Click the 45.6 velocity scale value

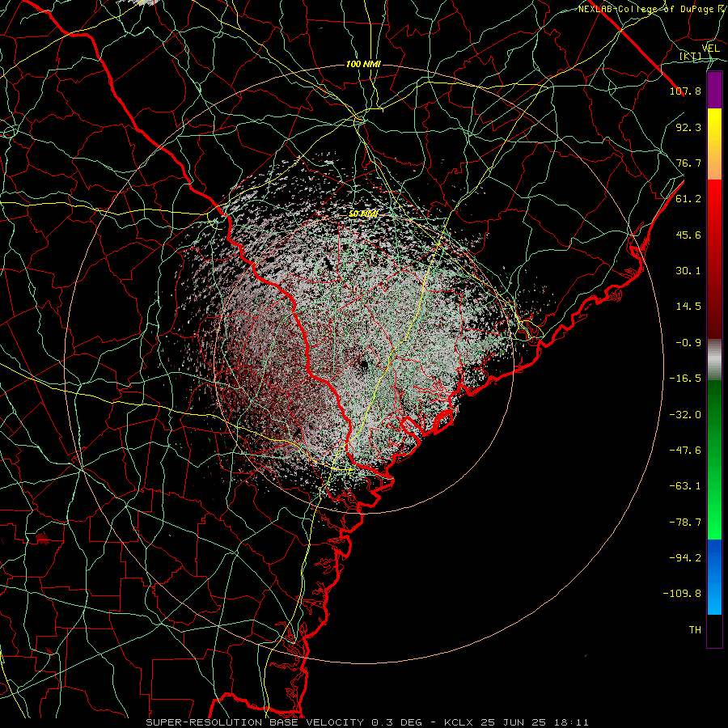pos(688,235)
